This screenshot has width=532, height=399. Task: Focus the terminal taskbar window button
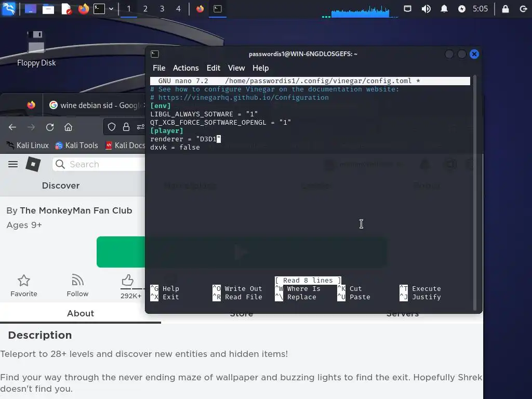pos(218,9)
